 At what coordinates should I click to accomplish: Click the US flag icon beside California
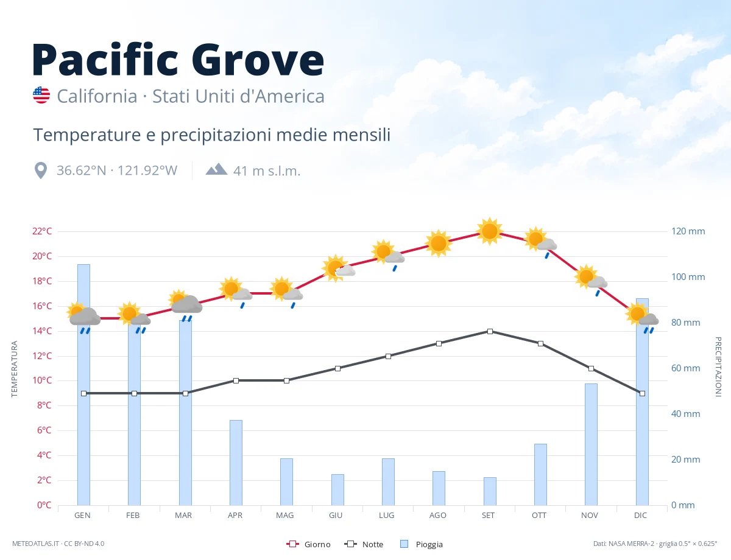pyautogui.click(x=41, y=96)
